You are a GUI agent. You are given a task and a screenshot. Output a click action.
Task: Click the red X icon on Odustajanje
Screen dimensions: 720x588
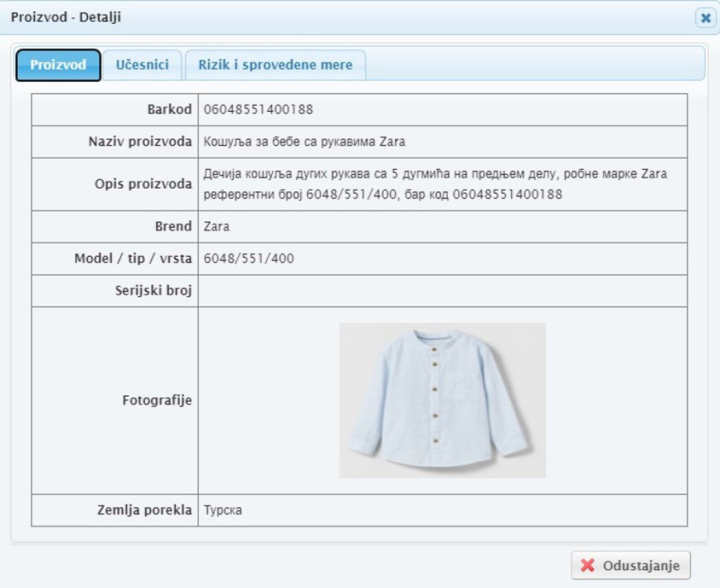point(588,566)
